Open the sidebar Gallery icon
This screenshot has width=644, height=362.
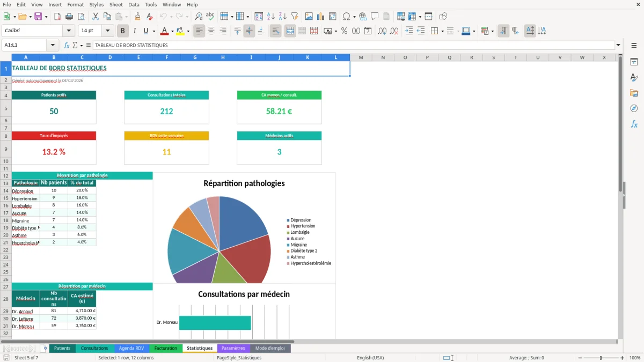(634, 93)
